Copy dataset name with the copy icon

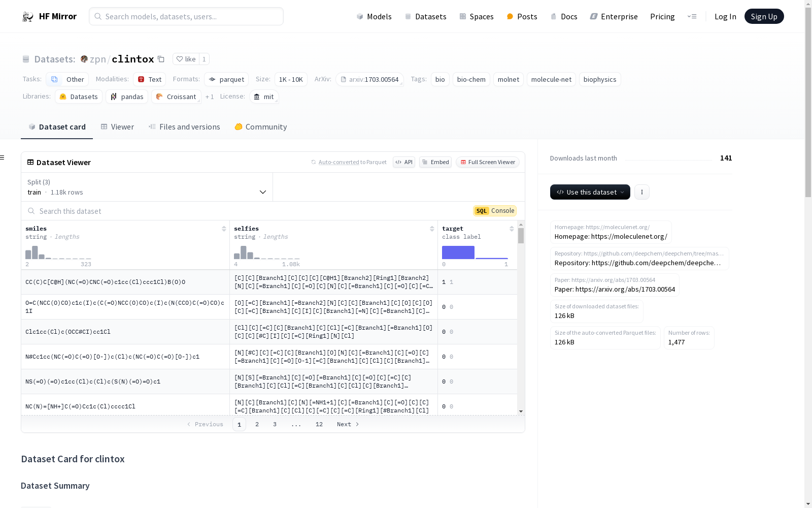tap(161, 59)
